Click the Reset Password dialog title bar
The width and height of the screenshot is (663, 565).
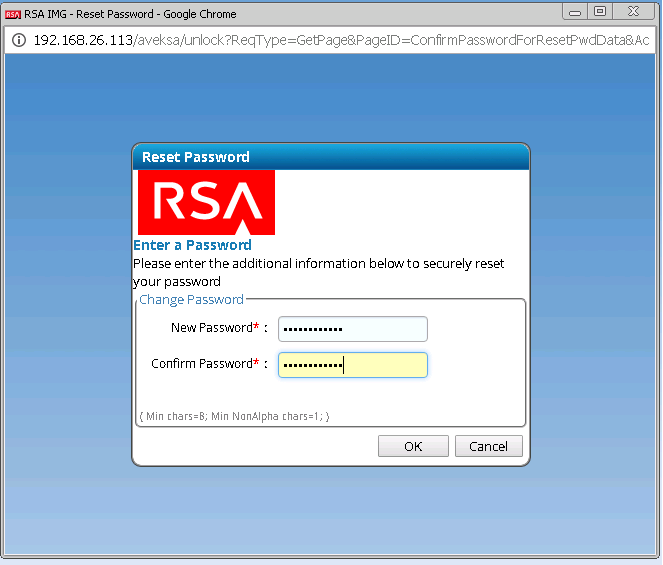click(x=330, y=157)
